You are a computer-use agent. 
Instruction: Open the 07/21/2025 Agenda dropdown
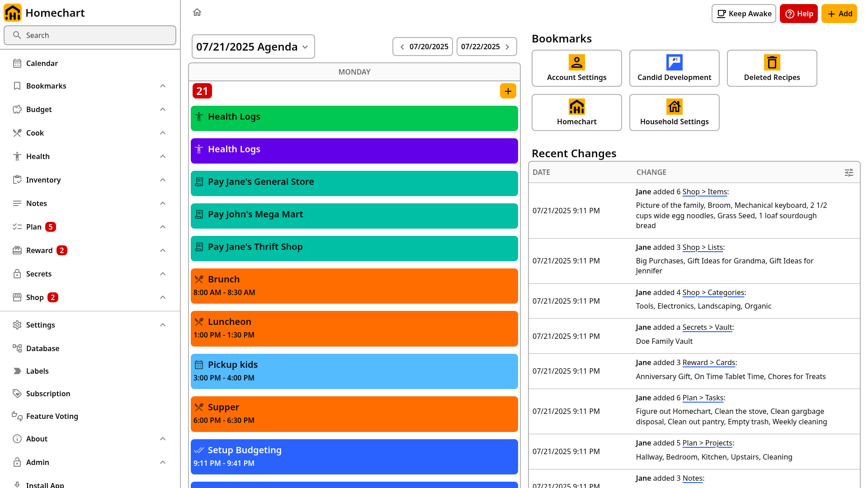point(253,47)
